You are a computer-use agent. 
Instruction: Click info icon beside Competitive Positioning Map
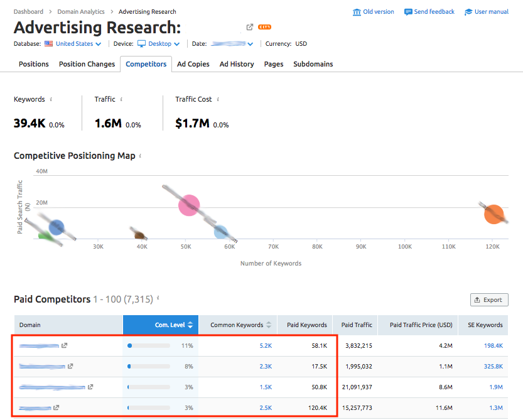(141, 156)
